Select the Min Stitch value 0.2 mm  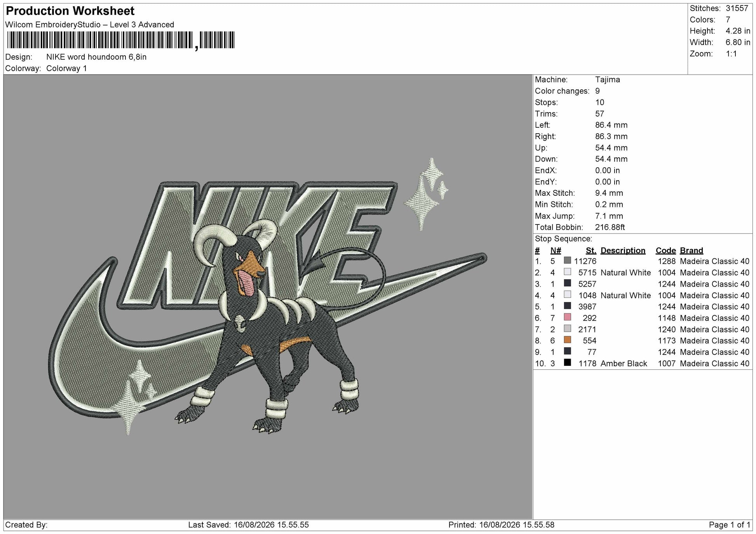pyautogui.click(x=609, y=205)
